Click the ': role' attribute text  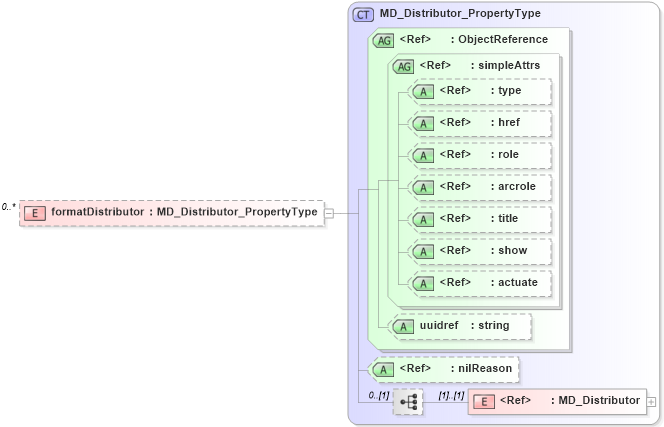504,154
